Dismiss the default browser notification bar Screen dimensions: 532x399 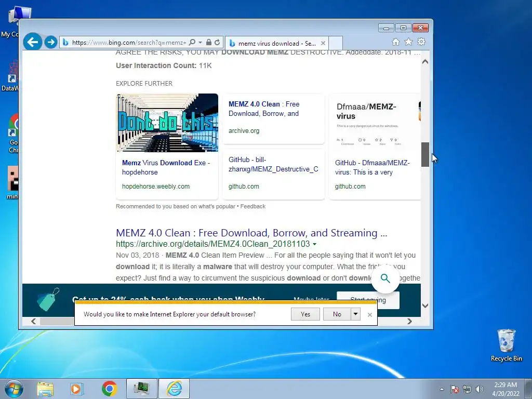(x=370, y=315)
